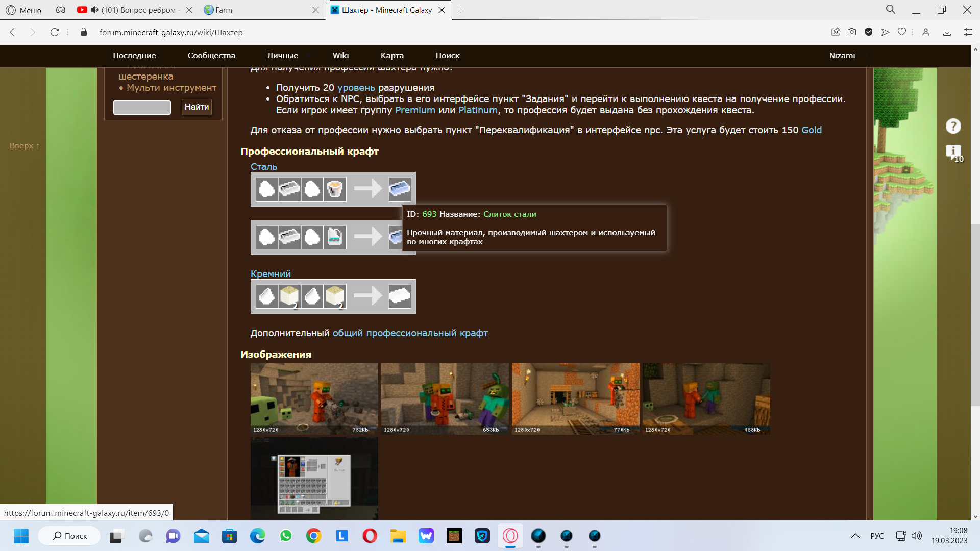Image resolution: width=980 pixels, height=551 pixels.
Task: Open the Opera Меню button
Action: coord(23,10)
